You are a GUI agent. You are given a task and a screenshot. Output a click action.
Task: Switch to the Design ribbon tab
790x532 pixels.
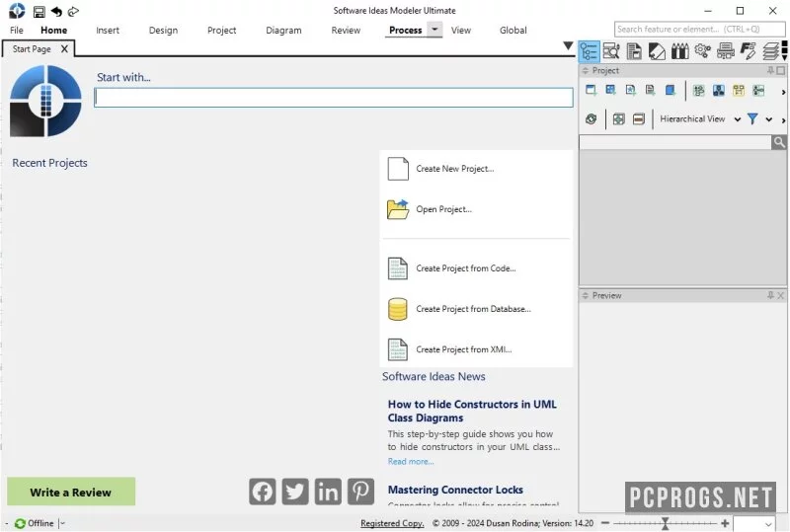click(163, 31)
